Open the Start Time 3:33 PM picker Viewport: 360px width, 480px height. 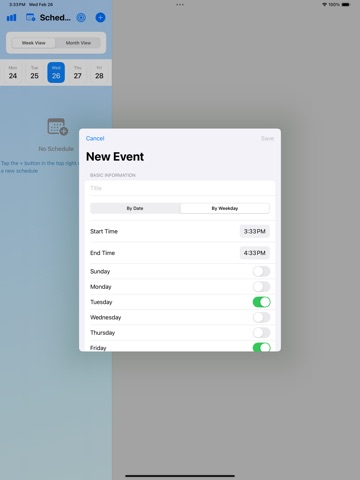(255, 231)
